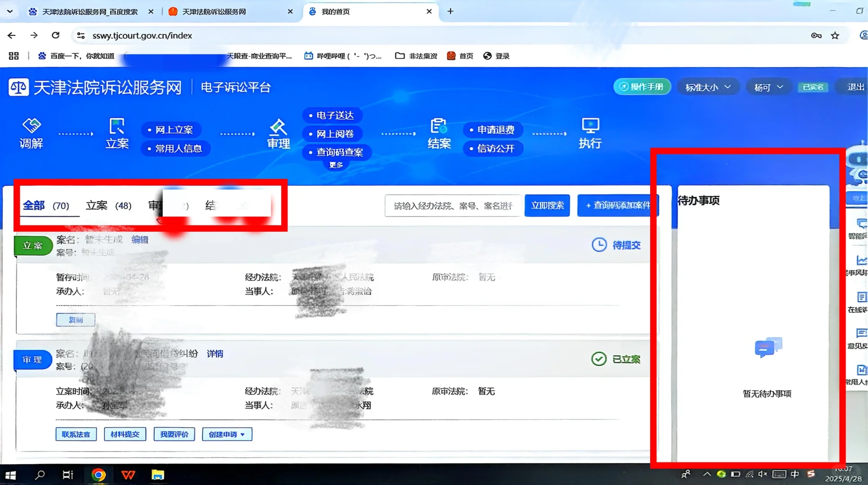This screenshot has height=485, width=868.
Task: Click the 结案 case closing icon
Action: coord(439,126)
